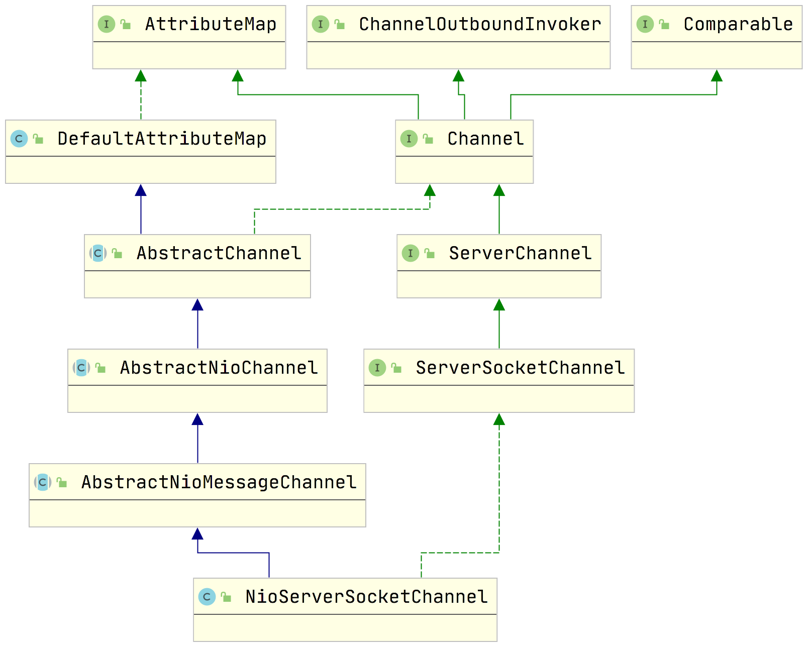812x651 pixels.
Task: Click the interface icon of Channel node
Action: click(409, 139)
